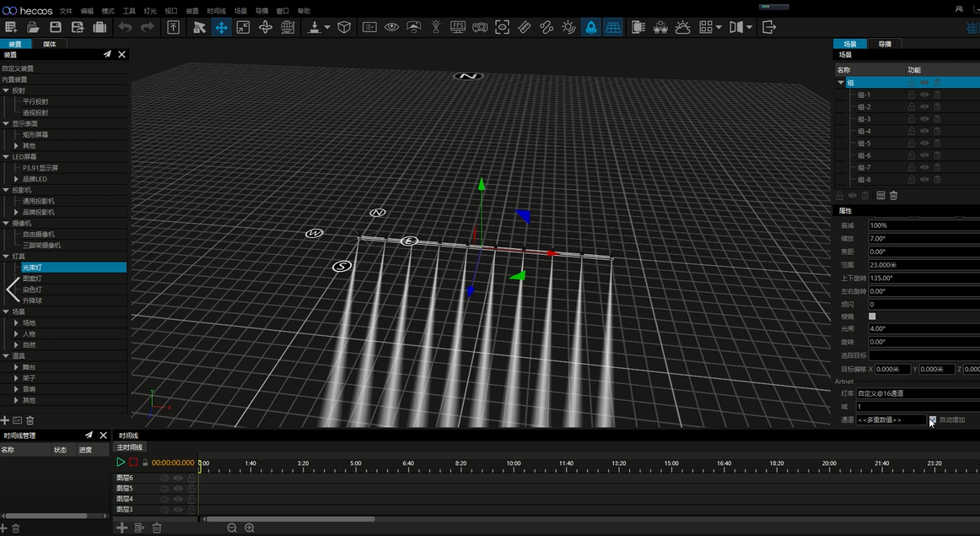Collapse the 显示表面 tree category
The height and width of the screenshot is (536, 980).
(6, 124)
